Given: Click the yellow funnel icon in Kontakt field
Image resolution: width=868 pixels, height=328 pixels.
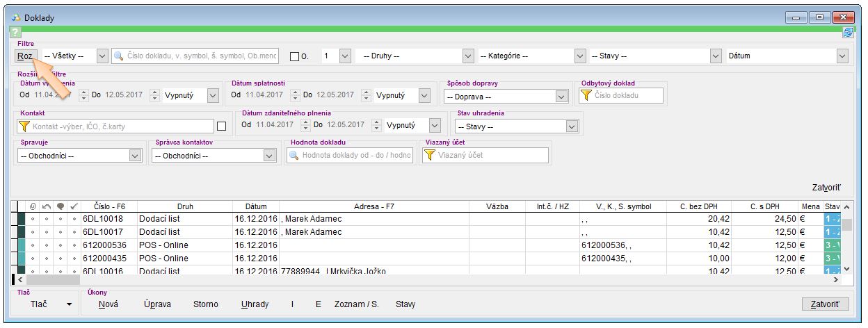Looking at the screenshot, I should point(24,126).
